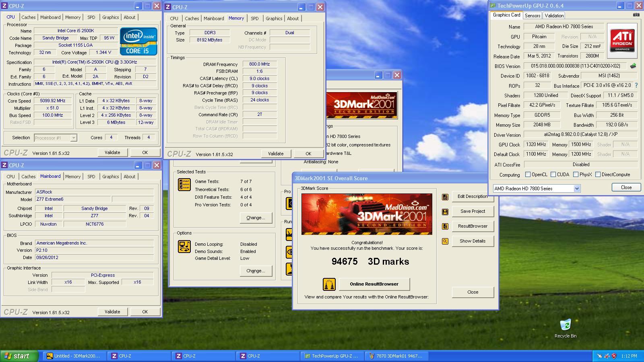Click the green BIOS save chip icon
The height and width of the screenshot is (362, 644).
point(633,66)
